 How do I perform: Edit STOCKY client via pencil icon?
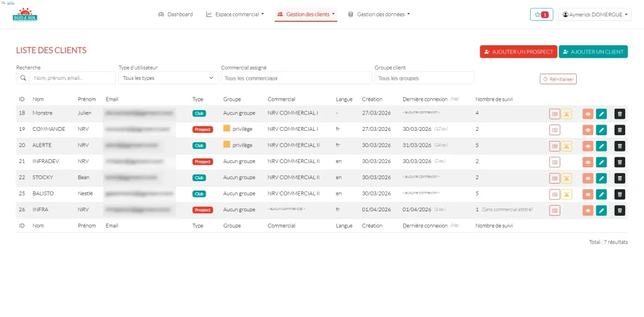tap(601, 178)
